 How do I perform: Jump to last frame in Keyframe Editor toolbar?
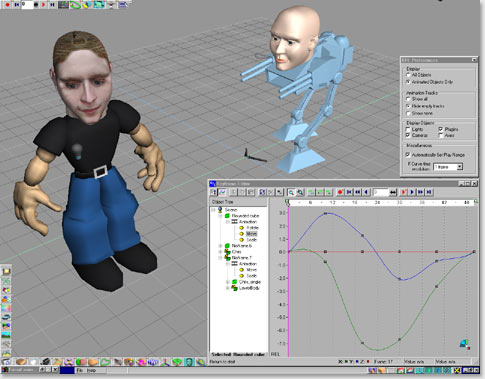coord(429,192)
